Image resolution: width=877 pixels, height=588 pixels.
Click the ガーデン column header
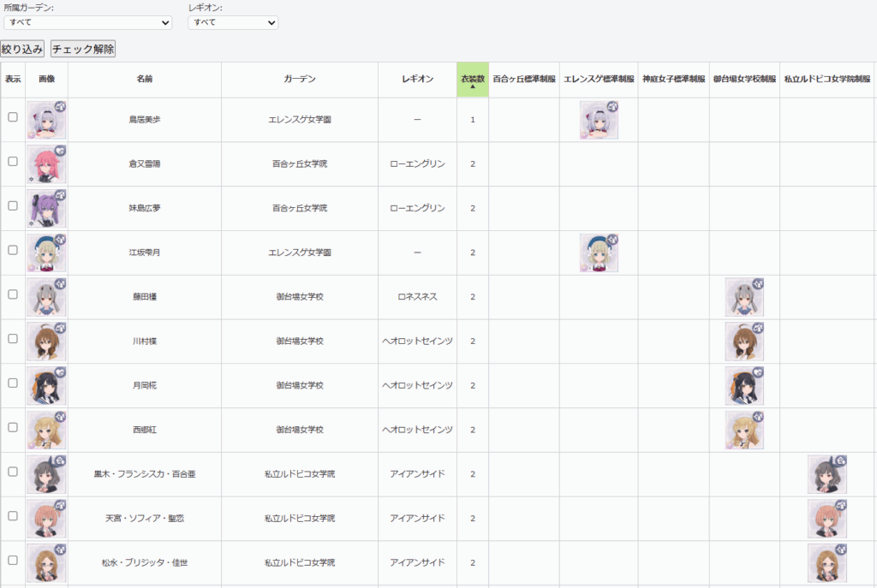(x=299, y=80)
